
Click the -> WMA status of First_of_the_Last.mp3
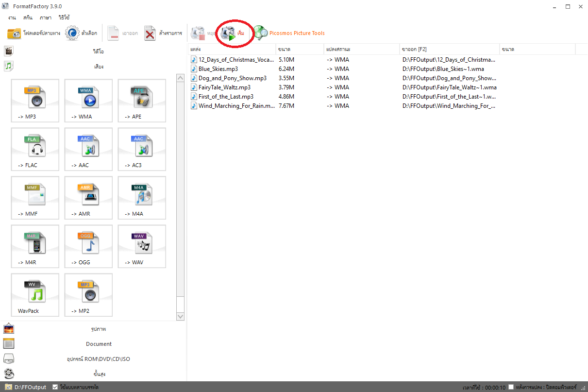click(338, 97)
